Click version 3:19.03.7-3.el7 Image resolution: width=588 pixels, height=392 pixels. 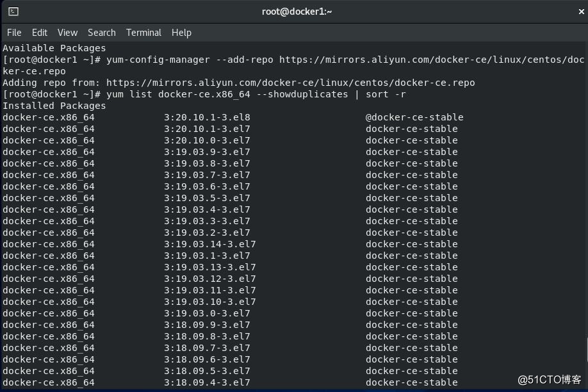pyautogui.click(x=207, y=175)
